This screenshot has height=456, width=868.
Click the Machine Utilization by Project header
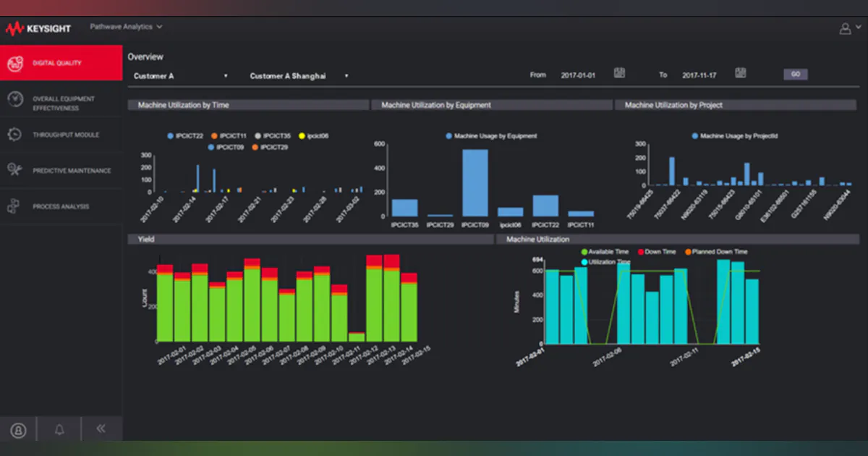[736, 105]
